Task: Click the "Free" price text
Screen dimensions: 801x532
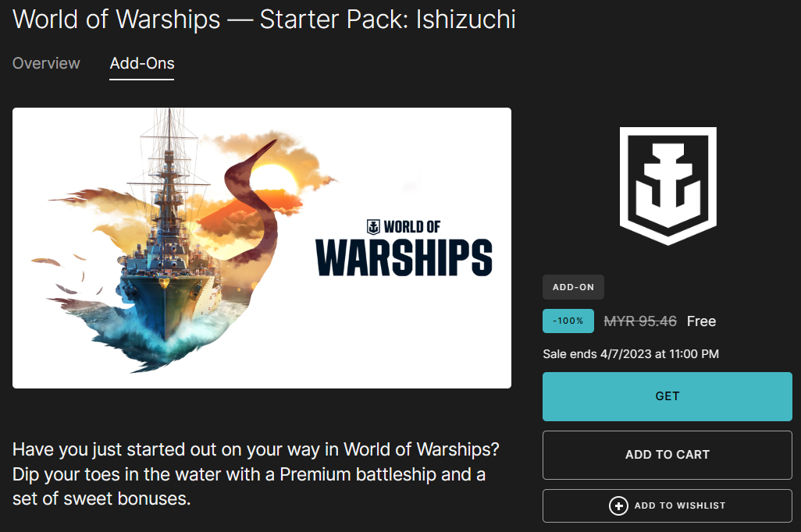Action: (x=701, y=321)
